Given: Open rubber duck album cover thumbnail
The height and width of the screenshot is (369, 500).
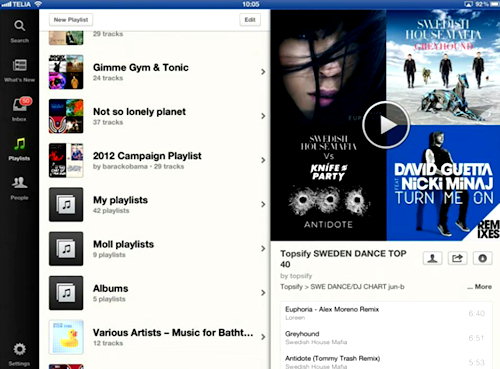Looking at the screenshot, I should [66, 337].
